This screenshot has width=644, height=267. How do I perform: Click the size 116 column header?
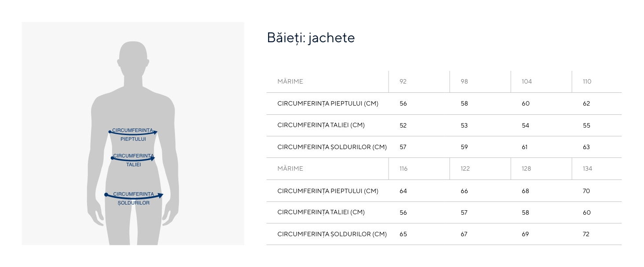404,168
